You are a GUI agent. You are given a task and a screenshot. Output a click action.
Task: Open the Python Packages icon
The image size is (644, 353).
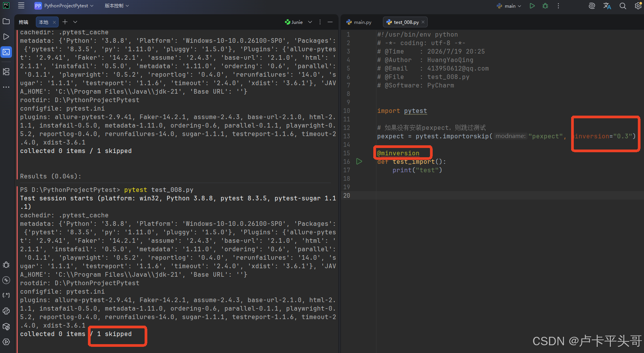(6, 326)
